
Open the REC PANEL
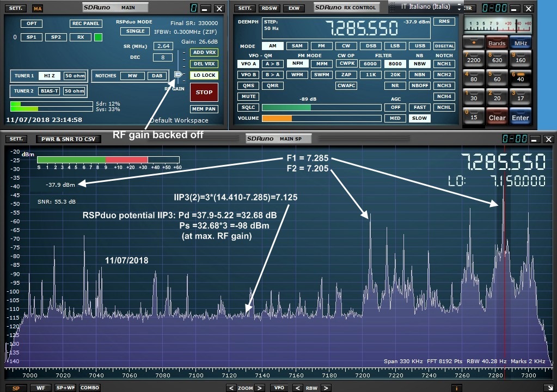85,23
